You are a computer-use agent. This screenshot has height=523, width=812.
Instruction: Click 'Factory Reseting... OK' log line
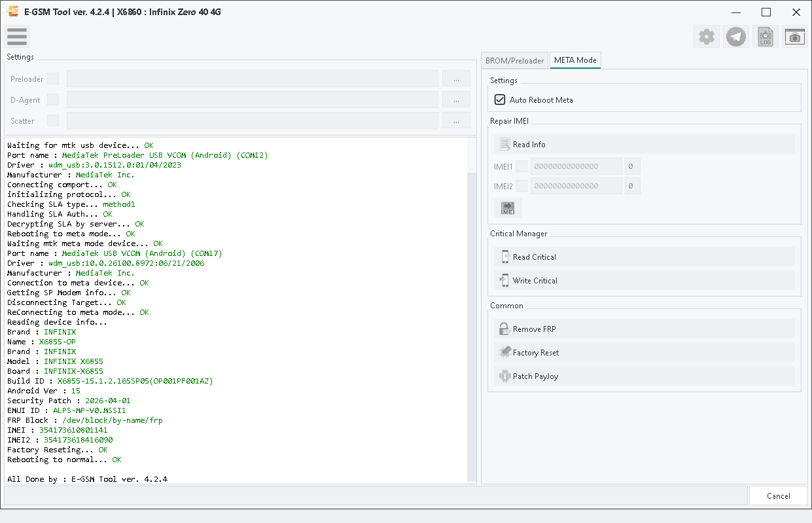tap(58, 450)
